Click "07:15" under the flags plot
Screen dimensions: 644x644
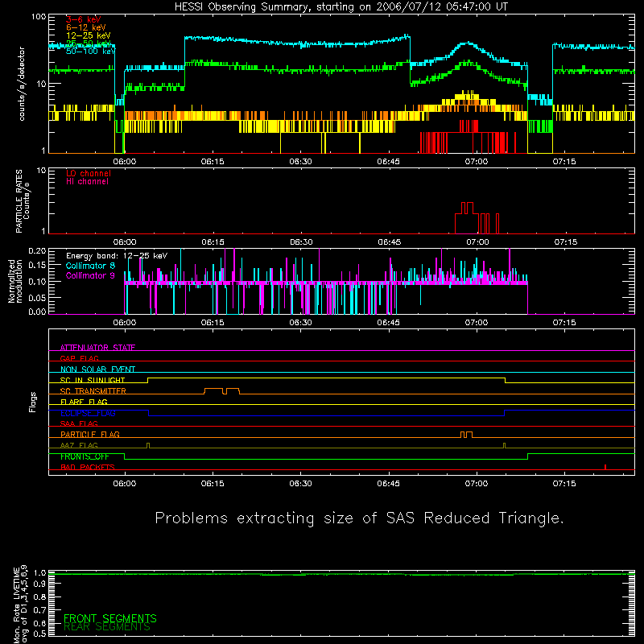[564, 484]
